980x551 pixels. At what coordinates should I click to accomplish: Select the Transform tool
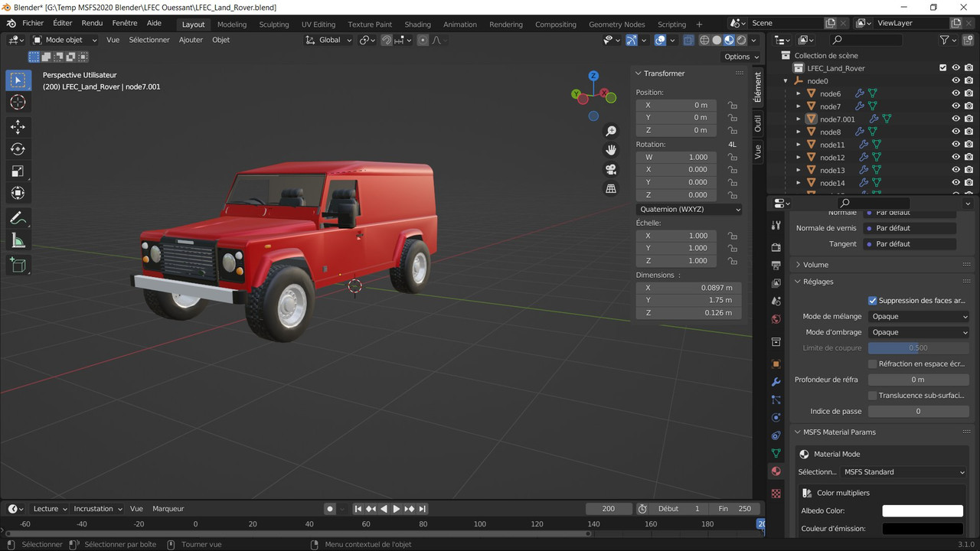(18, 194)
